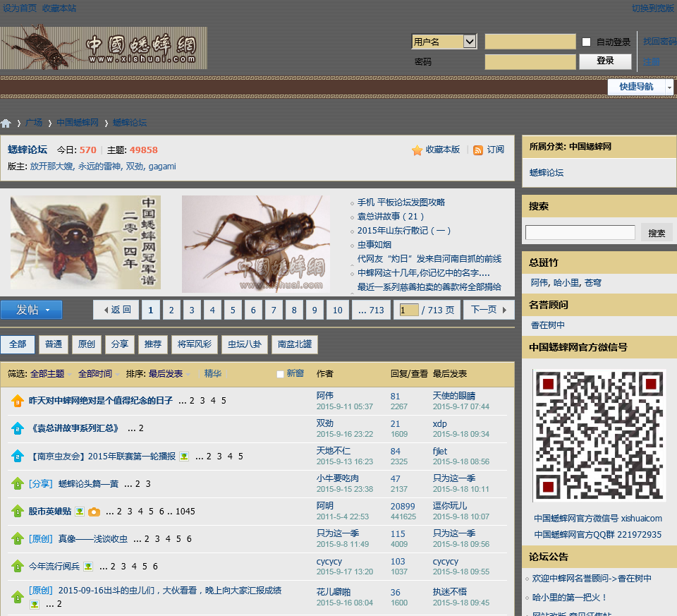Select the 推荐 category tab
Viewport: 677px width, 616px height.
tap(153, 344)
